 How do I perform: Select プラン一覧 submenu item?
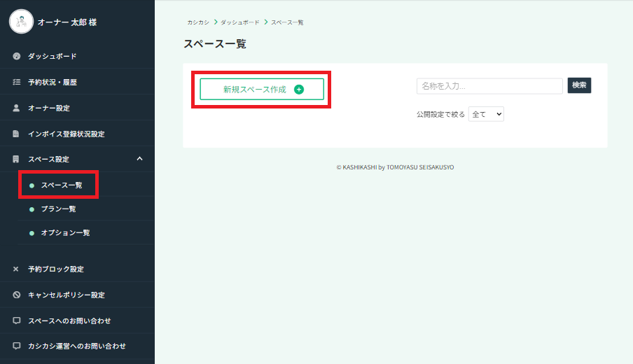point(59,209)
